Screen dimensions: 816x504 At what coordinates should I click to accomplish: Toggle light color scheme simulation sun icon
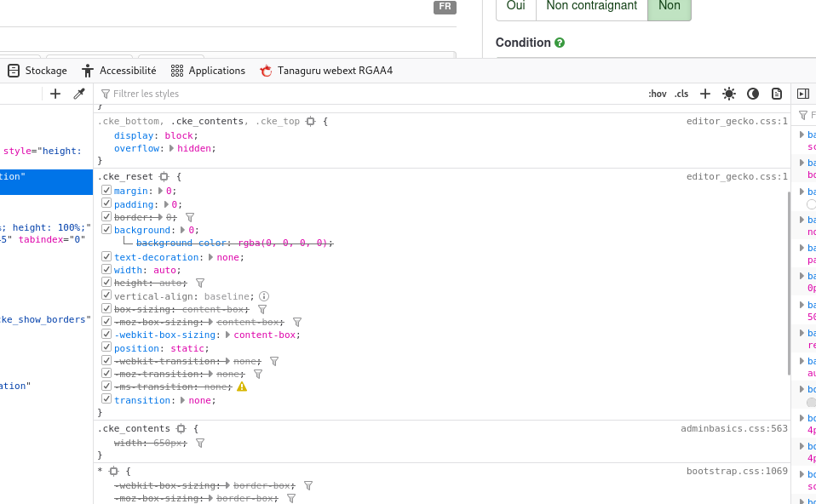pos(729,94)
